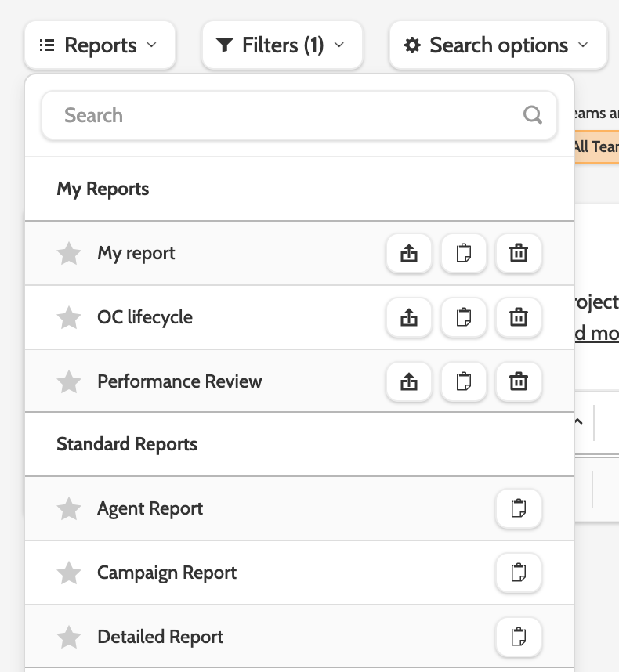Delete the My report entry
The image size is (619, 672).
tap(519, 253)
